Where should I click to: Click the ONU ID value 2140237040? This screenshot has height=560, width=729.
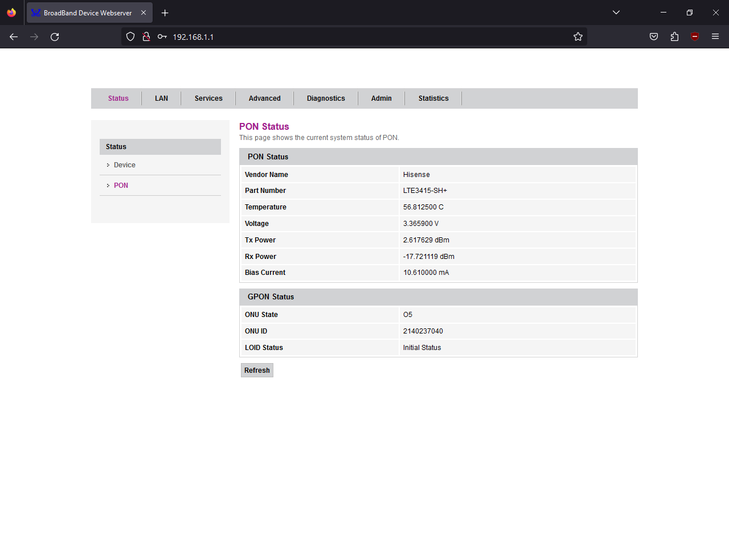423,331
